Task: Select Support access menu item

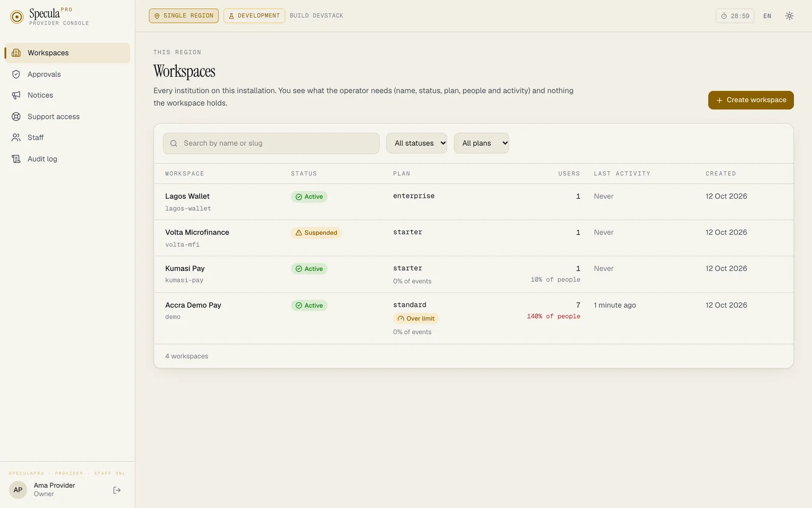Action: 67,117
